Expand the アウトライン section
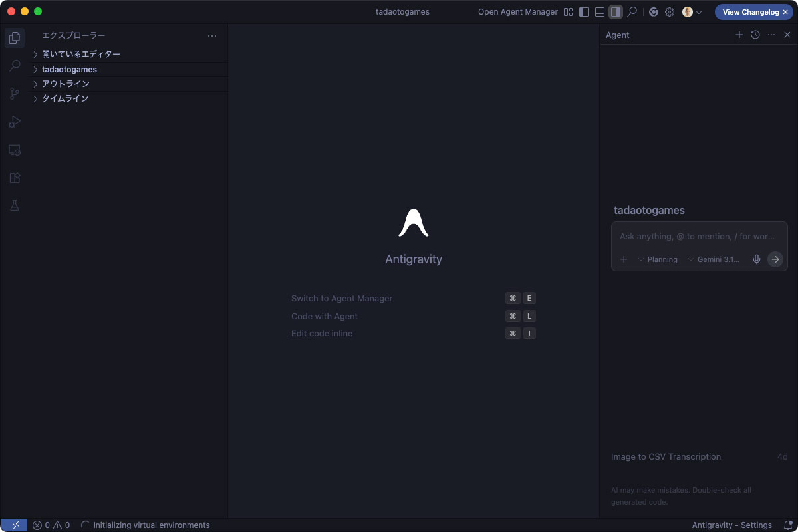 point(65,84)
